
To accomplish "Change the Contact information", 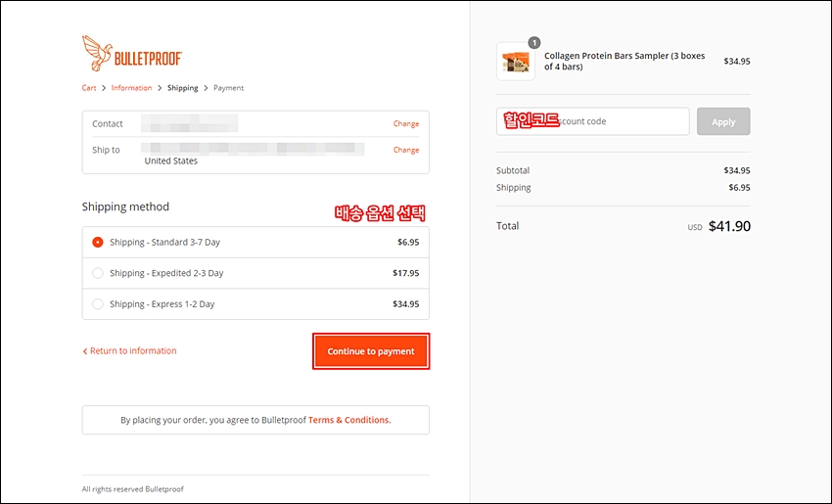I will 406,123.
